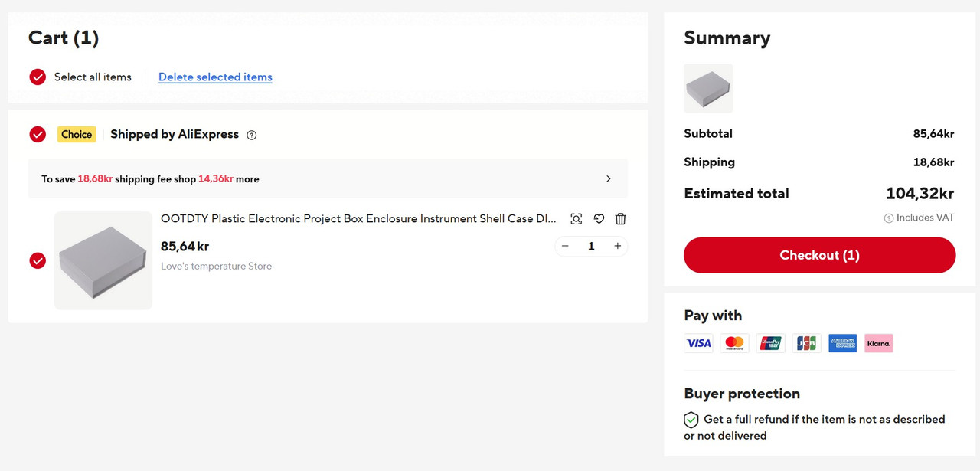Expand the shipping fee savings banner arrow
Viewport: 980px width, 471px height.
click(x=609, y=179)
